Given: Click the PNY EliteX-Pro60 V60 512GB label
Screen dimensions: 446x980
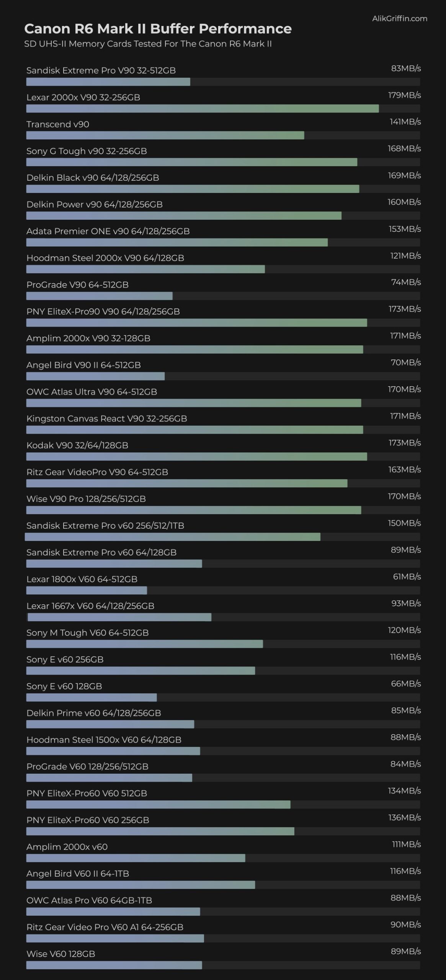Looking at the screenshot, I should pos(87,793).
